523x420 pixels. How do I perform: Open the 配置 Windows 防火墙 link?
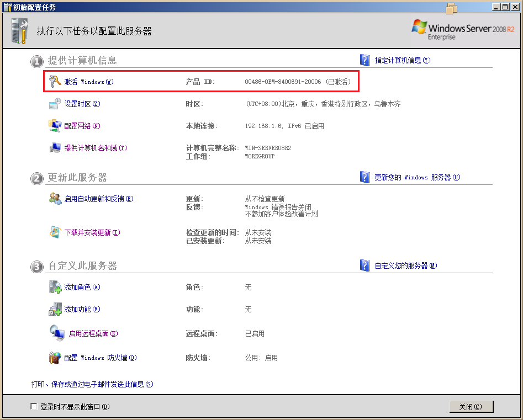(101, 358)
